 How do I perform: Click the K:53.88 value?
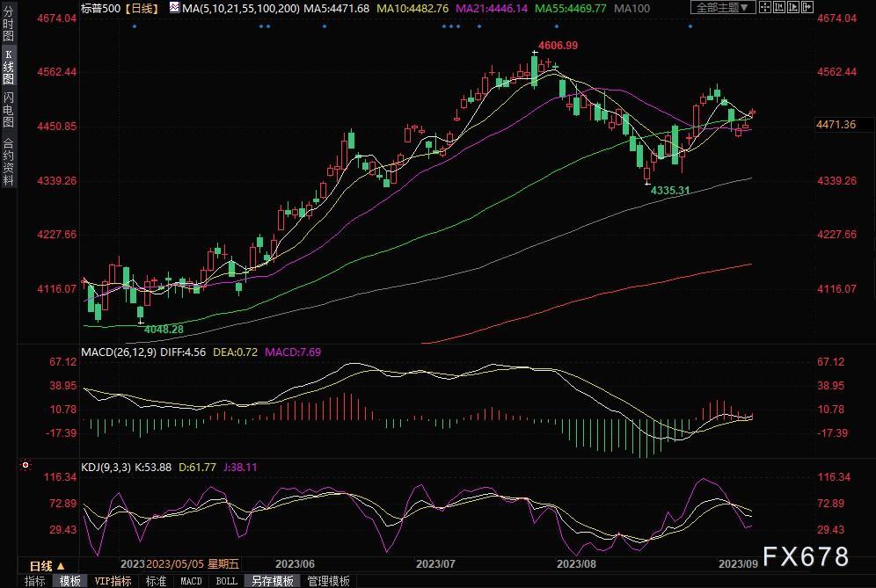click(153, 467)
